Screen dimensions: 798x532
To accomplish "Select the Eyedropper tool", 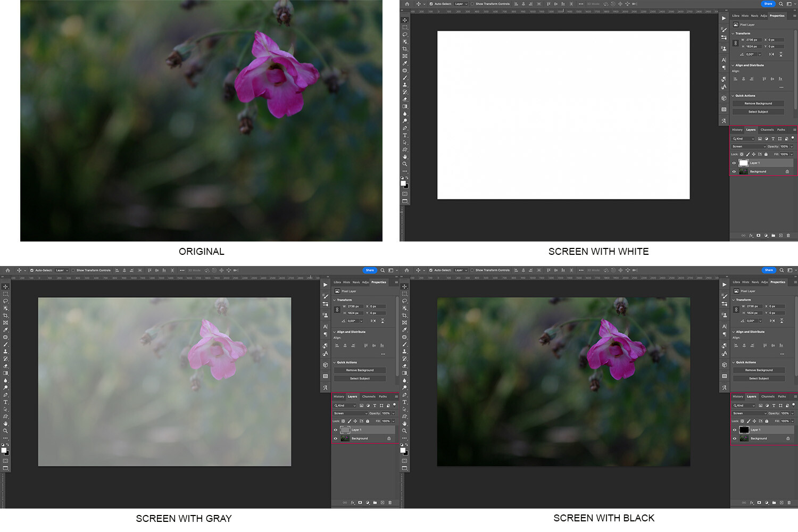I will [x=405, y=64].
